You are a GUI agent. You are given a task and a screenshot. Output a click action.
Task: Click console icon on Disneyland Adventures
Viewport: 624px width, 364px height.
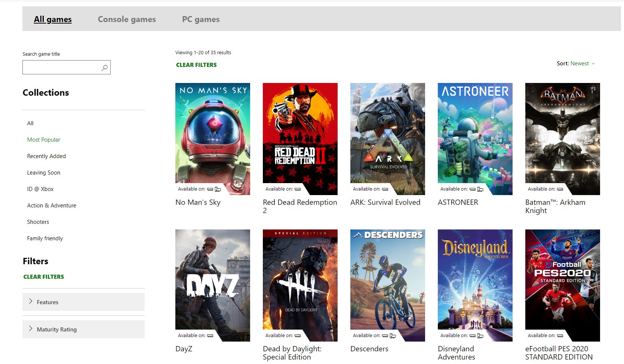point(473,336)
